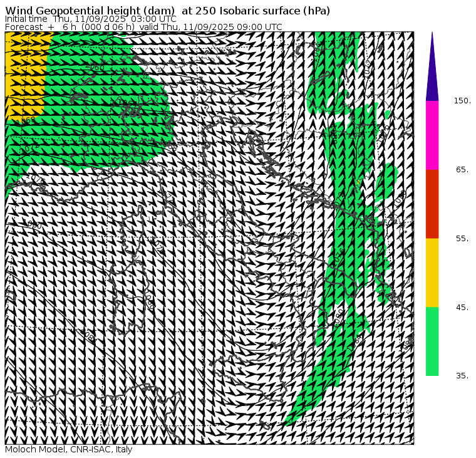Select the "45." legend threshold label
Viewport: 476px width, 458px height.
pyautogui.click(x=462, y=308)
